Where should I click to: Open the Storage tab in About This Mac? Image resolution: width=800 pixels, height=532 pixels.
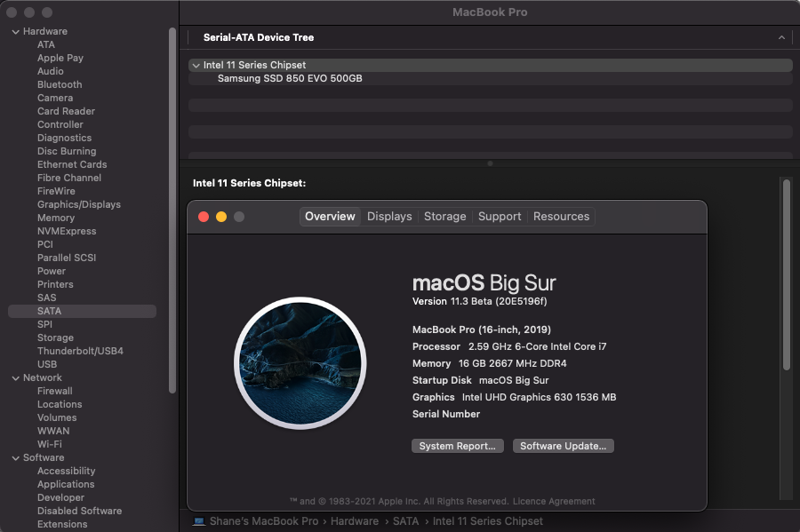(x=445, y=217)
